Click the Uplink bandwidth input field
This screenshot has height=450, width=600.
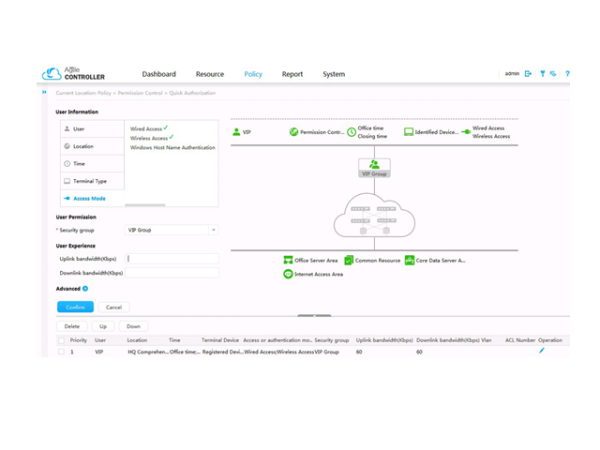click(172, 259)
